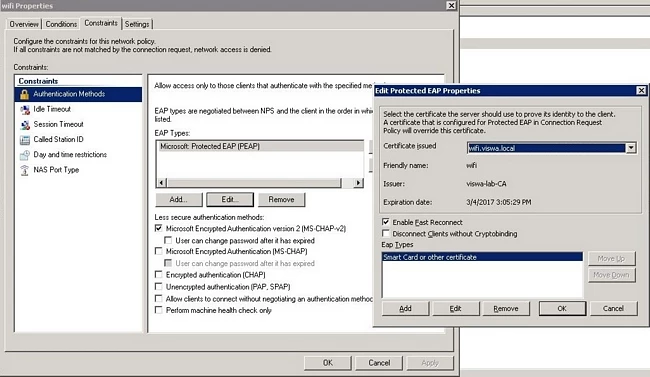650x377 pixels.
Task: Click the Idle Timeout icon
Action: (x=25, y=109)
